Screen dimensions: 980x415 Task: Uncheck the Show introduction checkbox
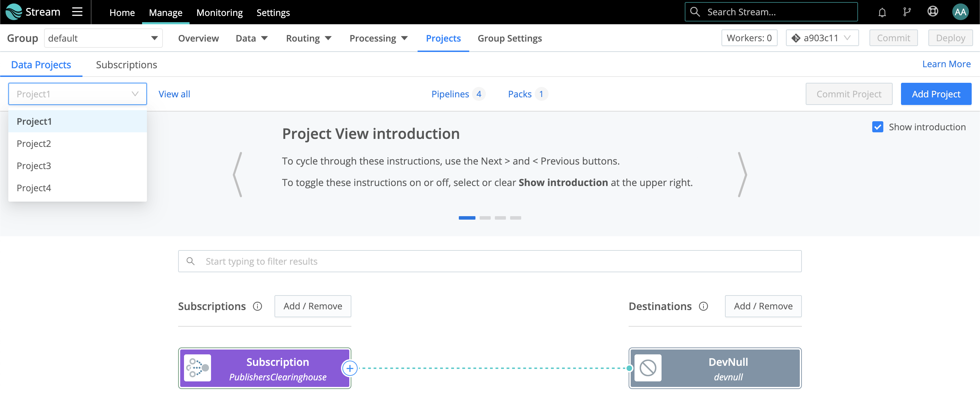(x=878, y=127)
